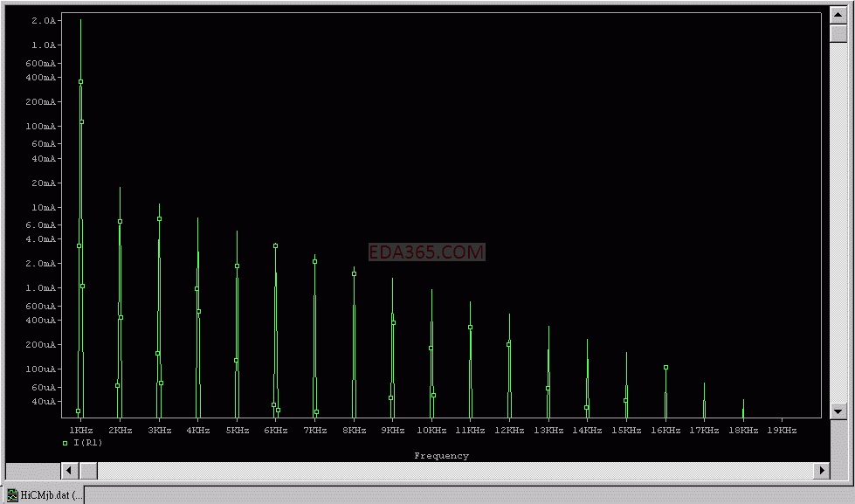Click the vertical scrollbar down arrow

(x=838, y=411)
